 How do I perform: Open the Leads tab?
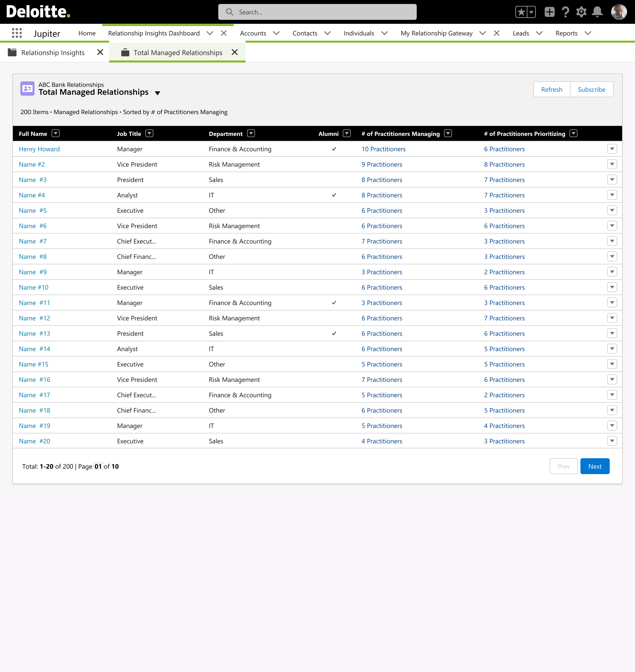click(x=521, y=33)
